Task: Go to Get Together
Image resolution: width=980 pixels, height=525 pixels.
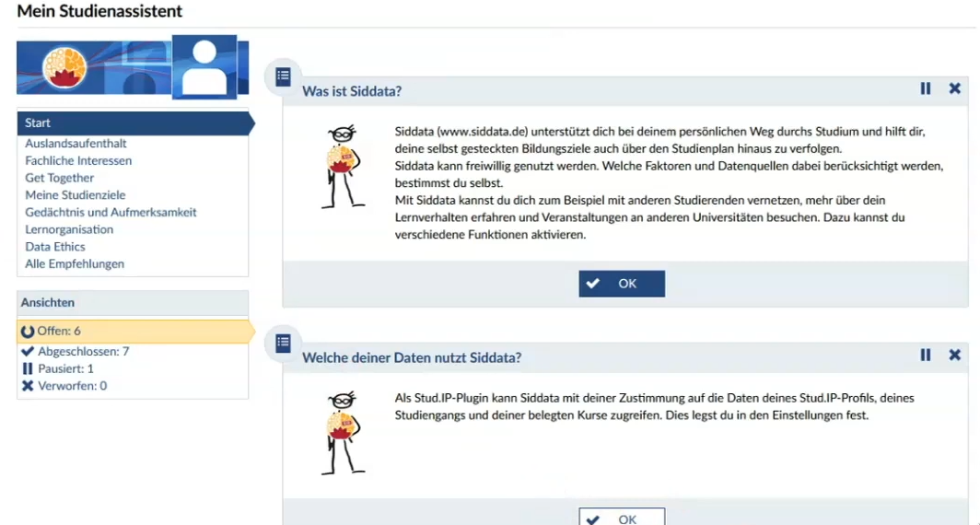Action: (x=59, y=178)
